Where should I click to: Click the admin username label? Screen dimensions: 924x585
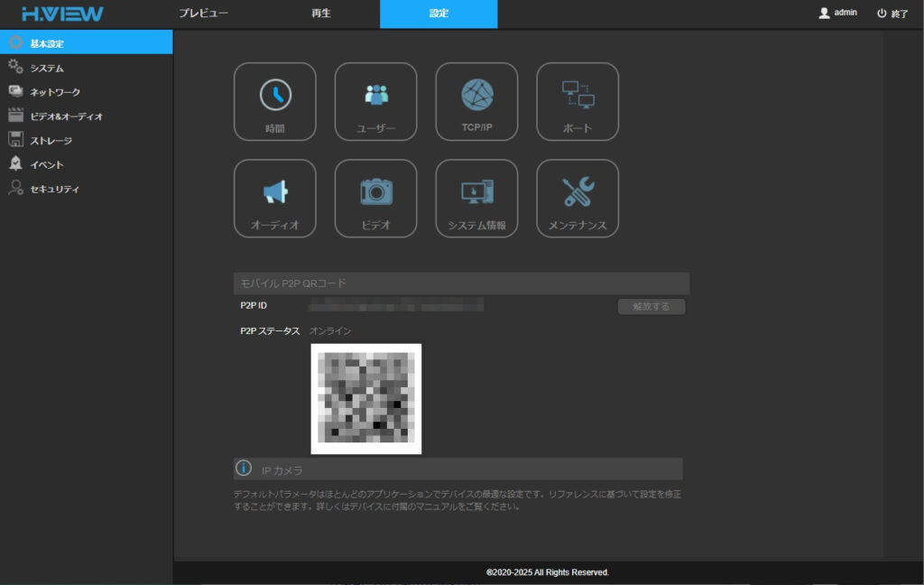tap(845, 13)
